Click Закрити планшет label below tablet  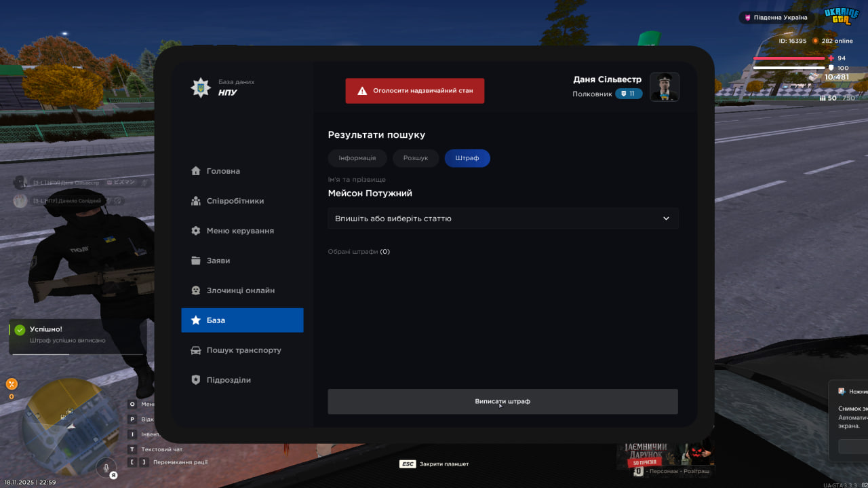[444, 464]
